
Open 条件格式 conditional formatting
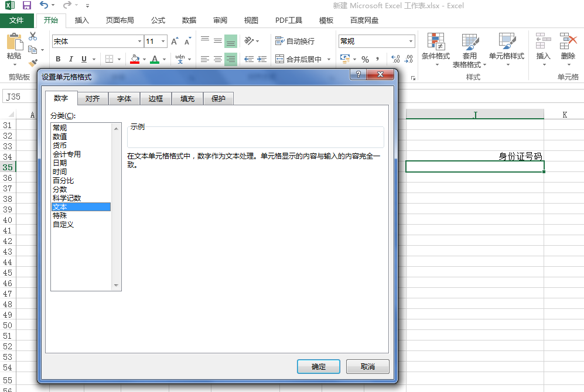coord(436,50)
